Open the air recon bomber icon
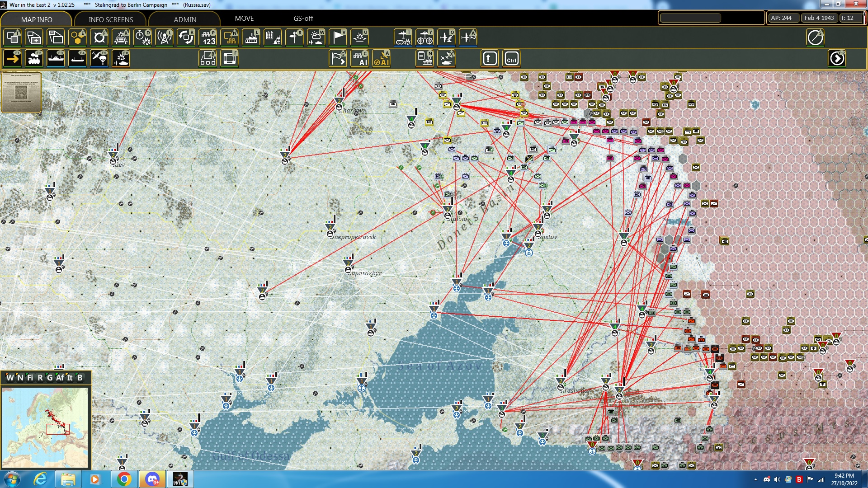Image resolution: width=868 pixels, height=488 pixels. tap(402, 38)
